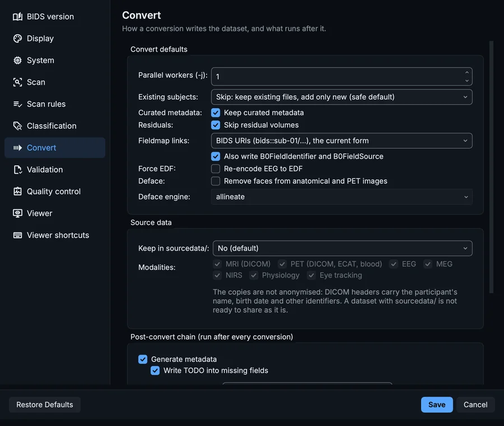Toggle Skip residual volumes checkbox

tap(216, 125)
